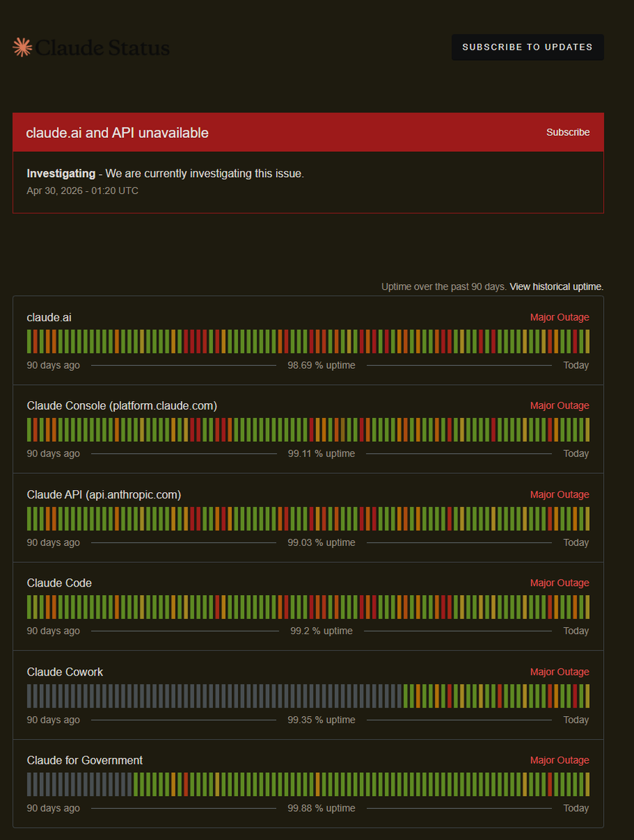
Task: Select first uptime bar in claude.ai row
Action: (x=29, y=342)
